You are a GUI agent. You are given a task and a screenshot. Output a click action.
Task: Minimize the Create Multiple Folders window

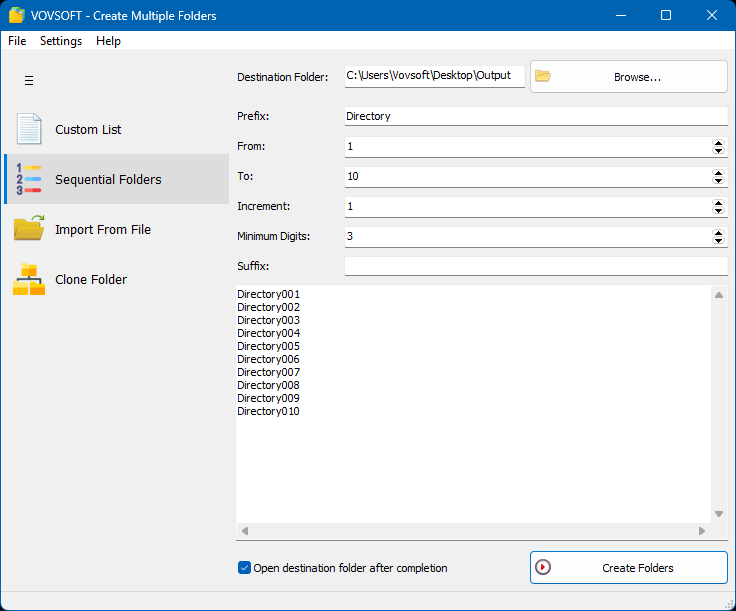[621, 15]
